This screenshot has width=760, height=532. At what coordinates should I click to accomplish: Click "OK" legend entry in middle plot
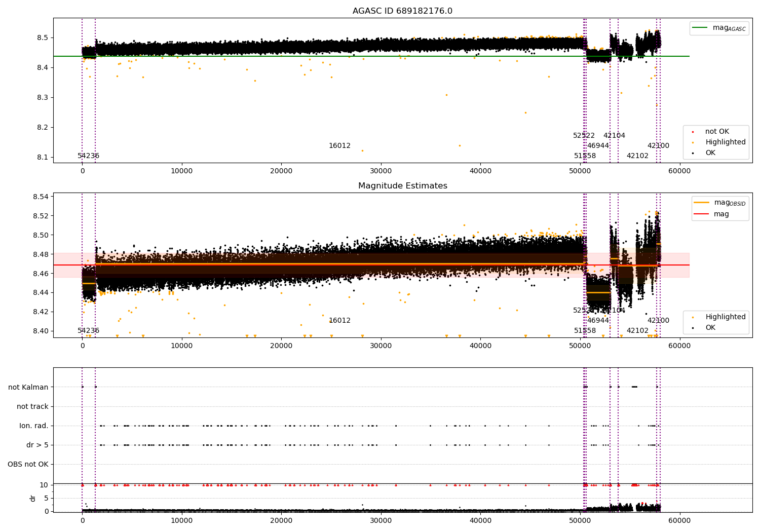click(710, 328)
